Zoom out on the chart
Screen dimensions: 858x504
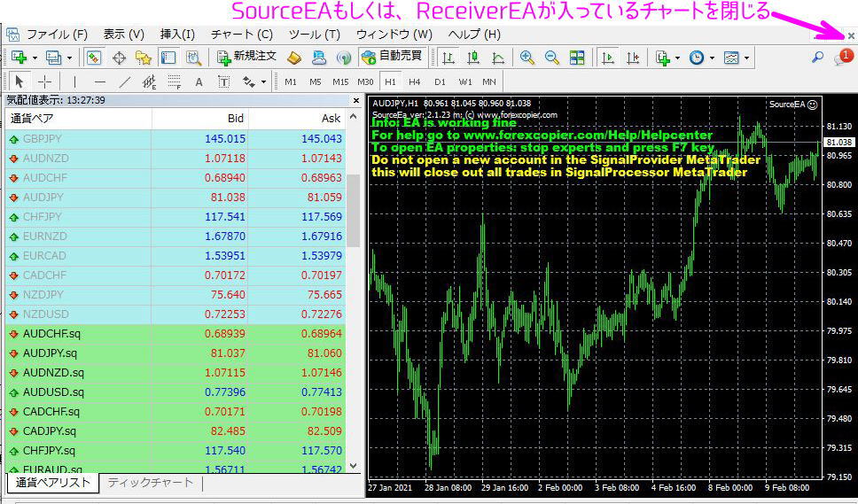click(552, 58)
